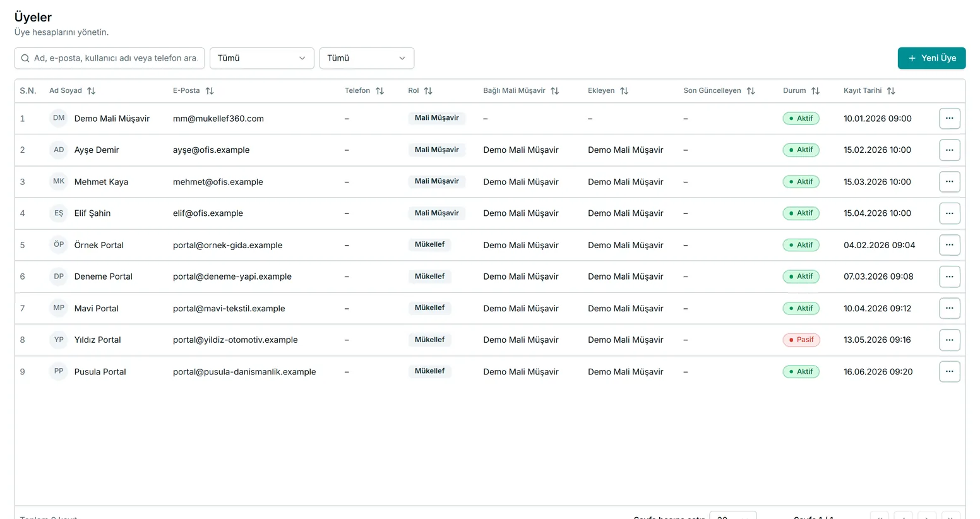This screenshot has height=519, width=980.
Task: Sort members by the E-Posta column
Action: point(210,91)
